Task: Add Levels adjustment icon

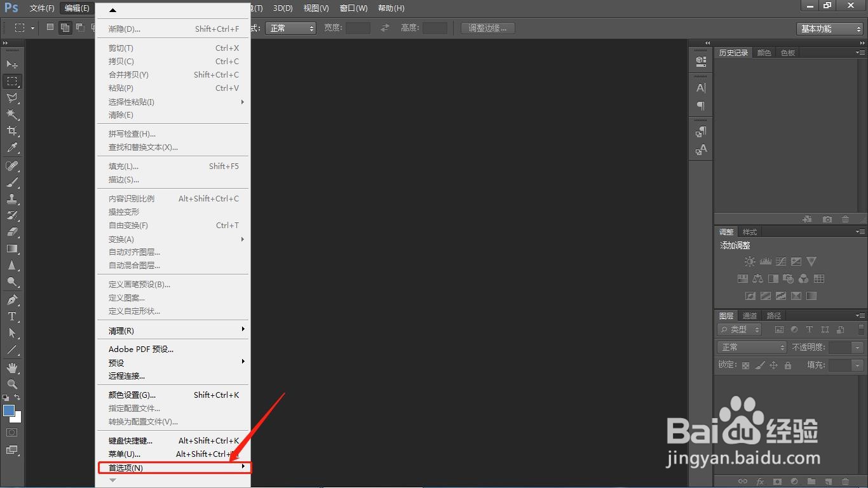Action: (765, 261)
